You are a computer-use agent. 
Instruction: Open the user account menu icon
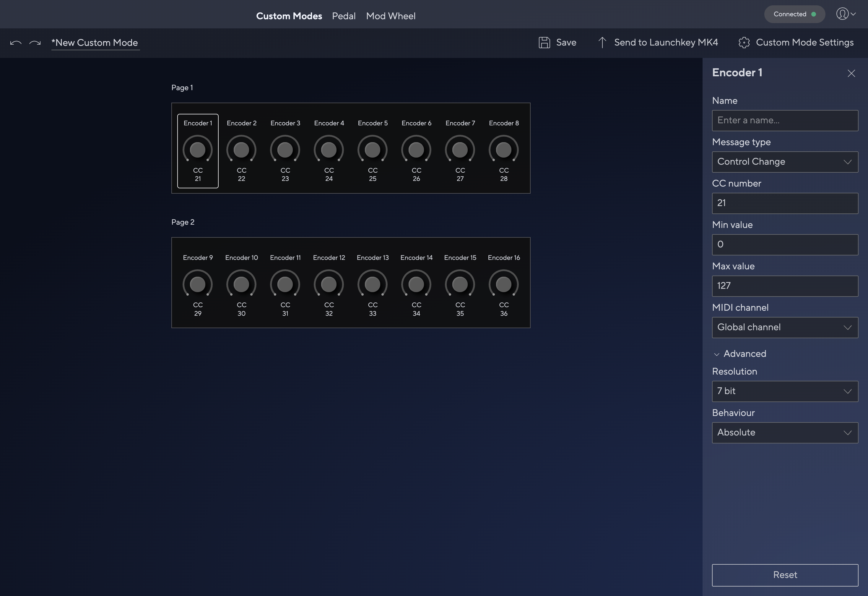pyautogui.click(x=846, y=14)
